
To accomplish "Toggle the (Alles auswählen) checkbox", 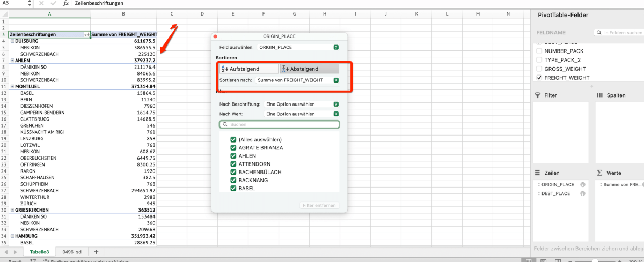I will pyautogui.click(x=233, y=140).
